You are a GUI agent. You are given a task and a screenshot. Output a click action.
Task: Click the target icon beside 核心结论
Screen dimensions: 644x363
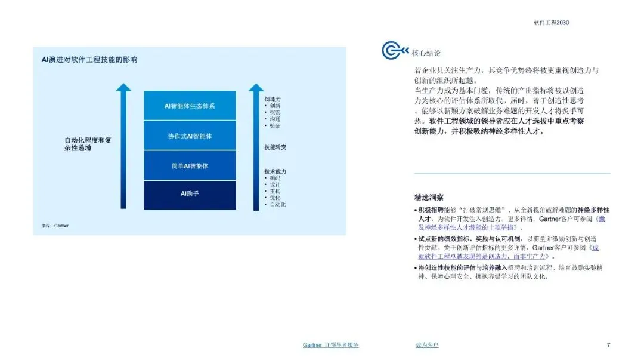395,51
